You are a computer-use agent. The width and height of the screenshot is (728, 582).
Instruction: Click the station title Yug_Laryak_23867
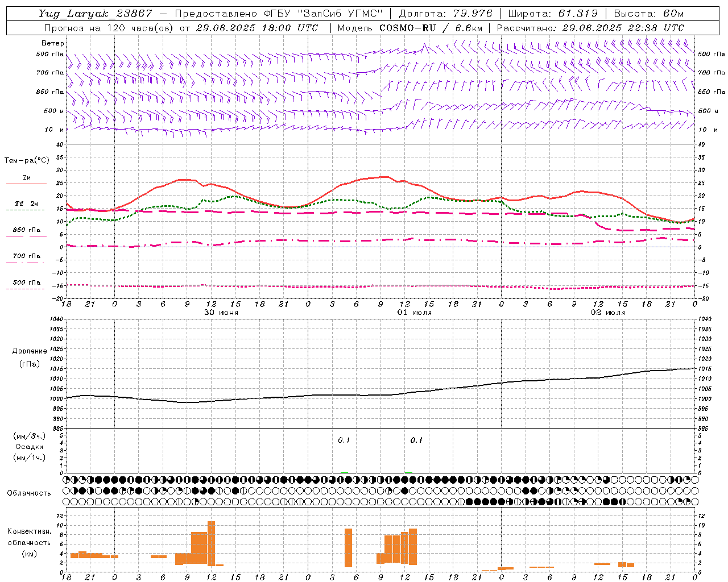click(96, 14)
